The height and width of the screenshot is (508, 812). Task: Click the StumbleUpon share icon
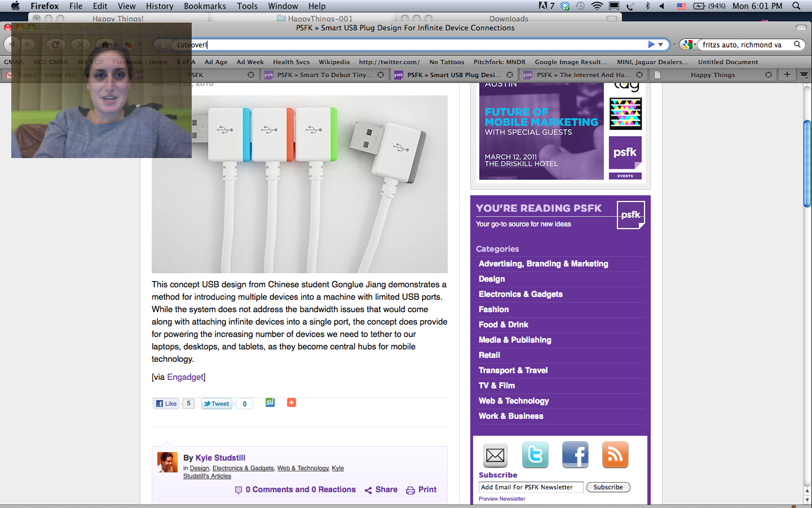click(x=270, y=402)
